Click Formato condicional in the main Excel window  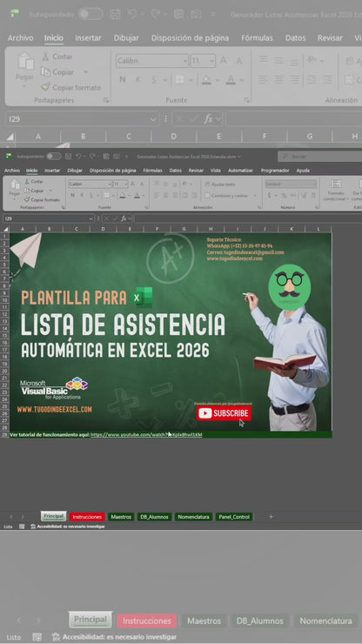click(336, 190)
